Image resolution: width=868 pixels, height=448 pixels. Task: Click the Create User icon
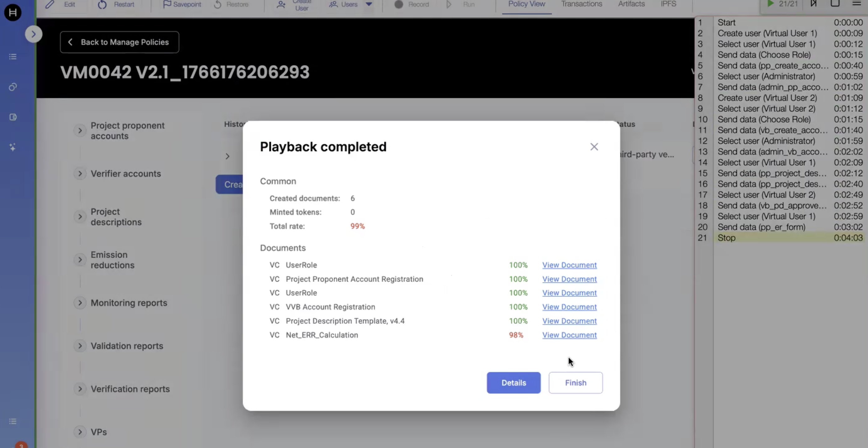click(x=281, y=4)
